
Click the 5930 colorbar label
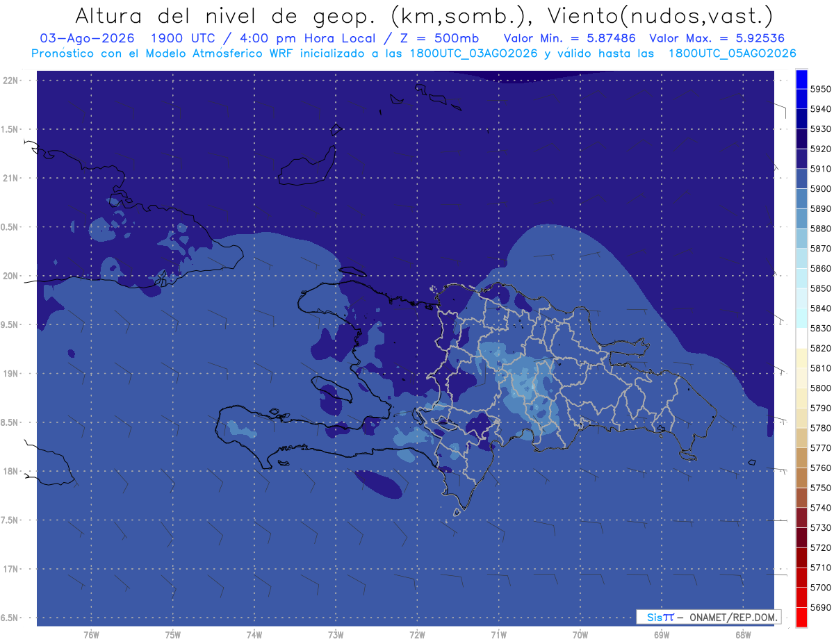tap(820, 129)
